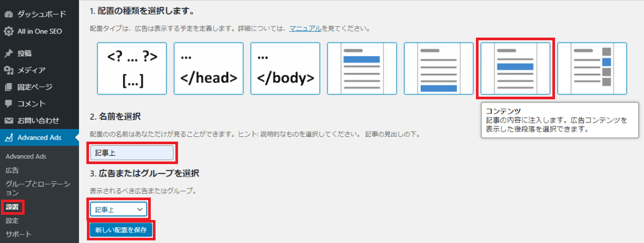644x243 pixels.
Task: Open the 設定 submenu item
Action: 12,221
